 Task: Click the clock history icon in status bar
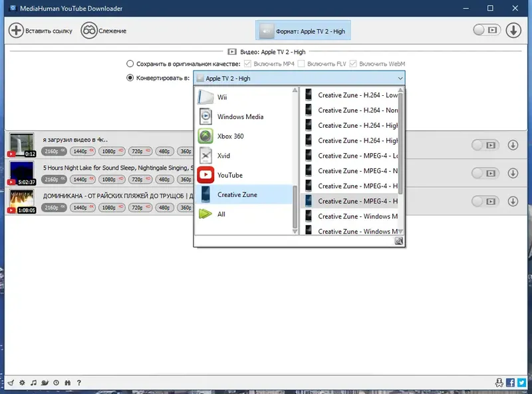(x=56, y=383)
